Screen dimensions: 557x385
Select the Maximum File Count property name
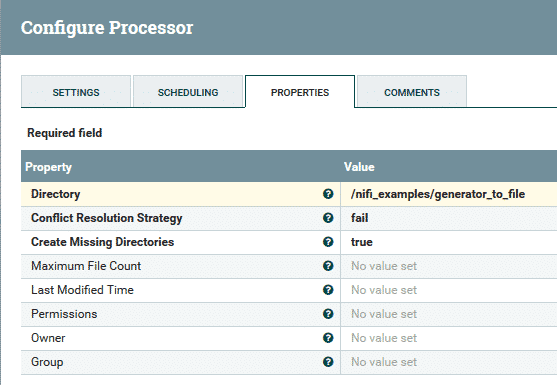click(x=86, y=266)
